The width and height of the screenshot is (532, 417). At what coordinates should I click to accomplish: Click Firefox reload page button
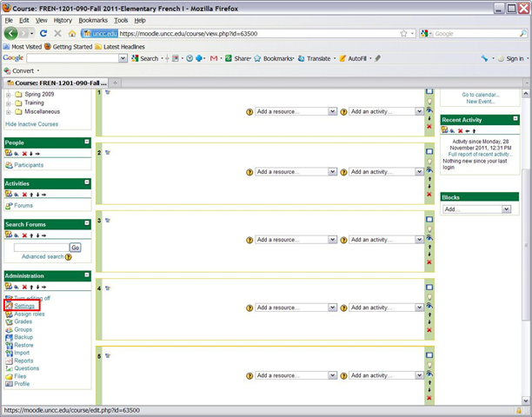click(x=43, y=33)
